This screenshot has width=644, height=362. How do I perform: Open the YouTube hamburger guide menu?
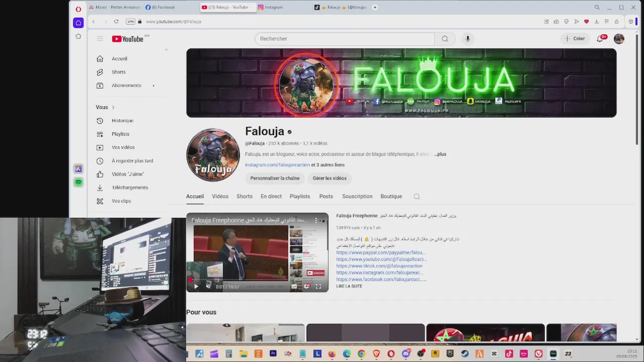tap(100, 39)
